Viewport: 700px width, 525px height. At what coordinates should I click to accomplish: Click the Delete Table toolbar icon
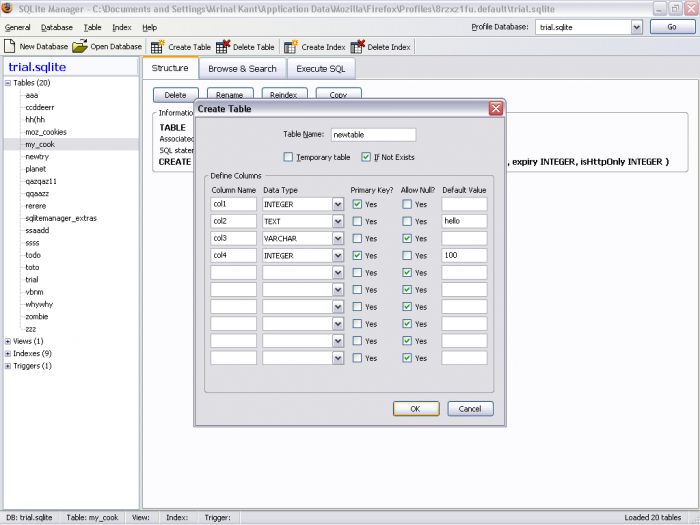click(x=223, y=46)
